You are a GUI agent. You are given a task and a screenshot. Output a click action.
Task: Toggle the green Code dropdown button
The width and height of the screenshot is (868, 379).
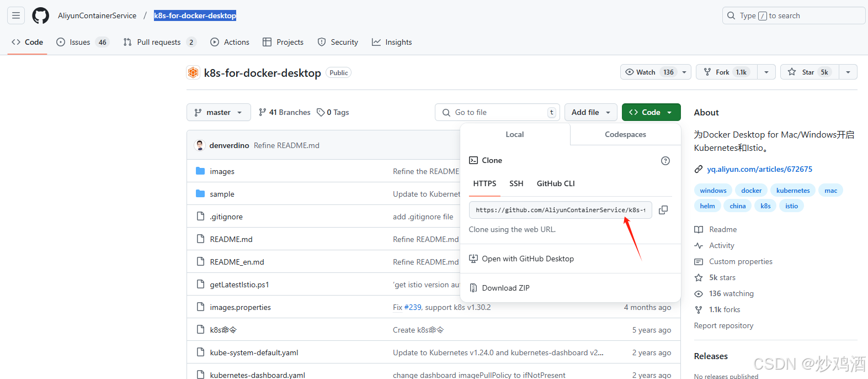coord(651,112)
